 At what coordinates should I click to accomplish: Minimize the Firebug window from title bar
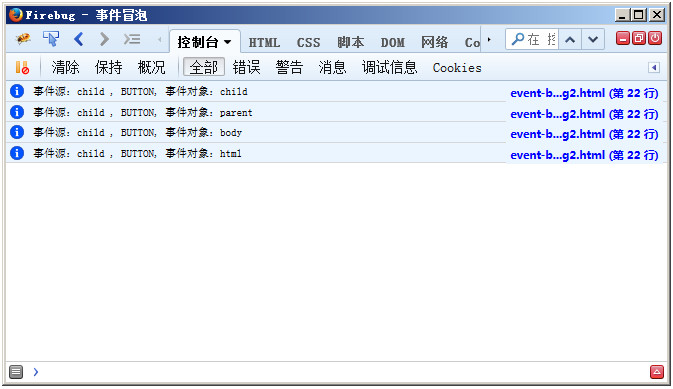[622, 15]
